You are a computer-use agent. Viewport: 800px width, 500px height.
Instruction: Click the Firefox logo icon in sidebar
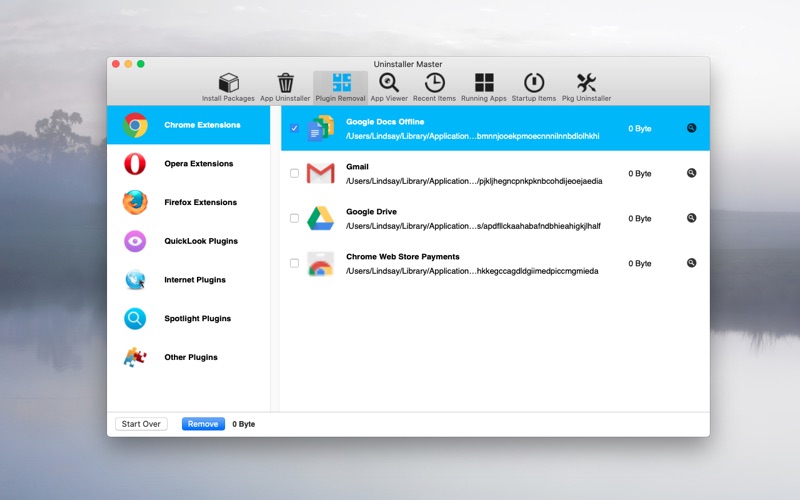[x=135, y=203]
